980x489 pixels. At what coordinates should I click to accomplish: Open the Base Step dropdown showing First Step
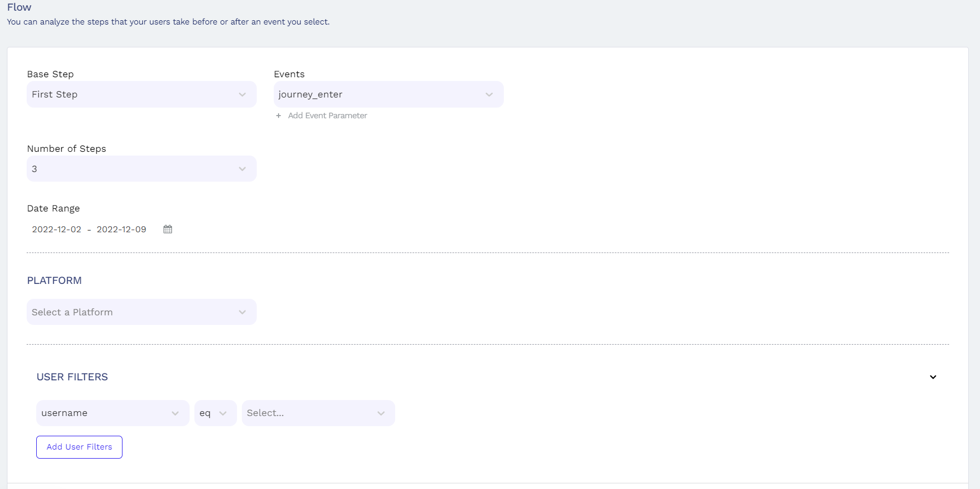coord(142,94)
